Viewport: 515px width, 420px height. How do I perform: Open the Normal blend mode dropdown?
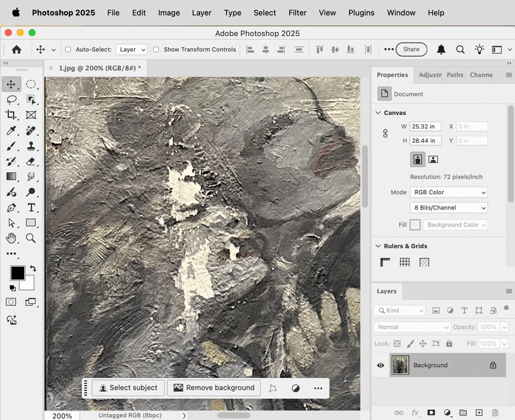click(412, 327)
